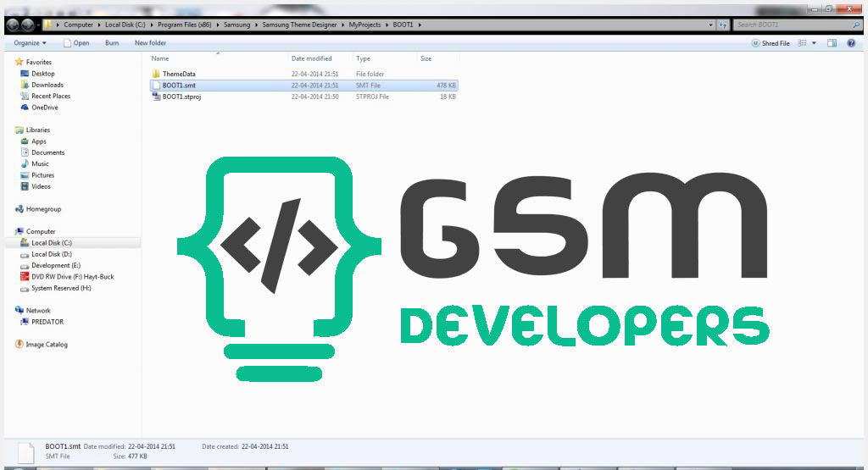Navigate to Computer in the address path

point(78,25)
